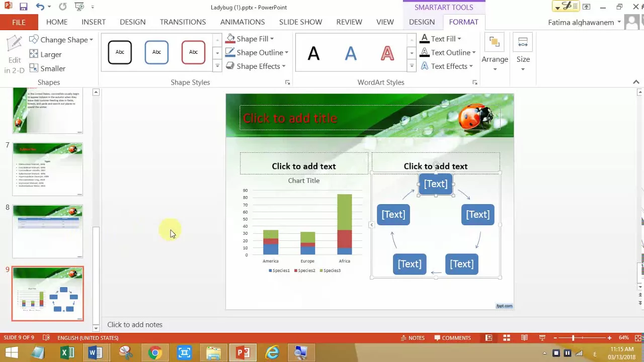The height and width of the screenshot is (362, 644).
Task: Click the Redo/Repeat icon in the quick access toolbar
Action: (62, 7)
